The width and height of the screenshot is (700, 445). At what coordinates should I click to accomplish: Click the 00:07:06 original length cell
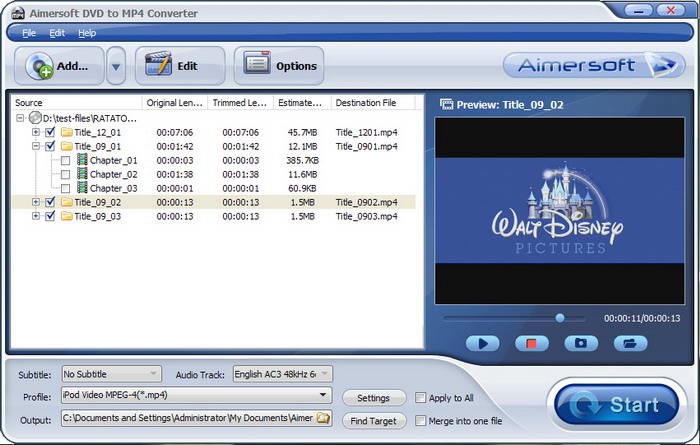point(175,133)
